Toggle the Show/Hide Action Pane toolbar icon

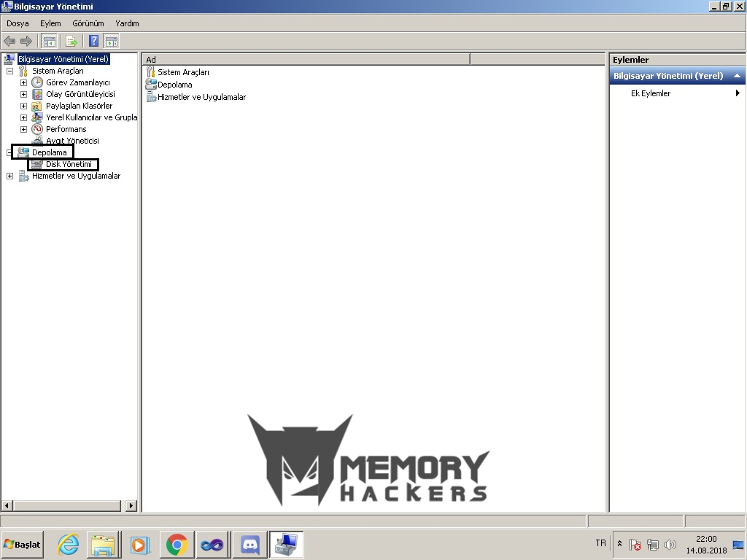pyautogui.click(x=111, y=42)
